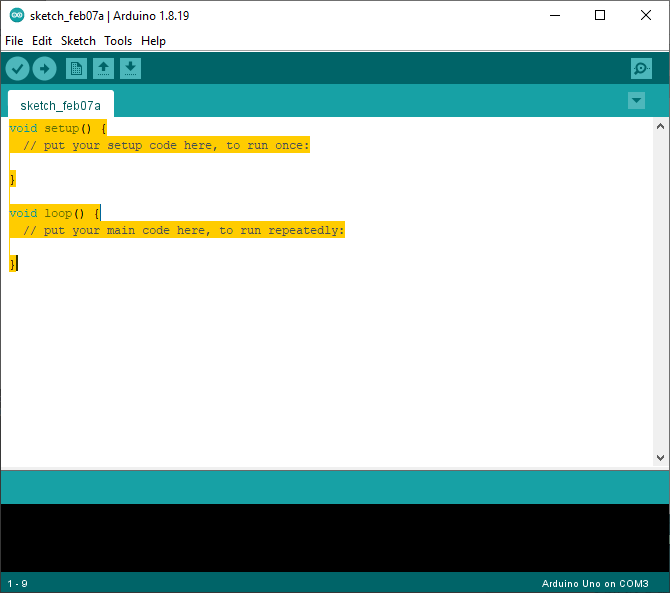
Task: Open the Edit menu
Action: tap(42, 41)
